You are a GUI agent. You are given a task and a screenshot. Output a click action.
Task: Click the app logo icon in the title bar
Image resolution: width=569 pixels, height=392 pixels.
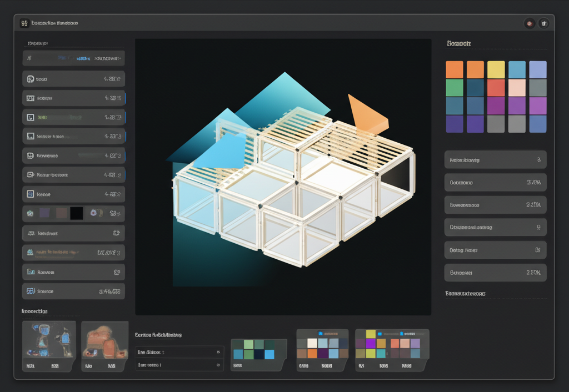click(x=23, y=23)
